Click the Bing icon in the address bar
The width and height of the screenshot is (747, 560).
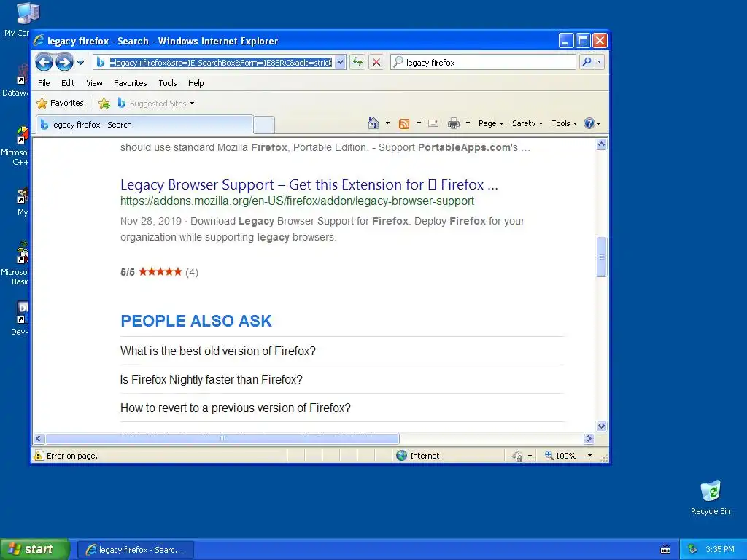(x=101, y=63)
